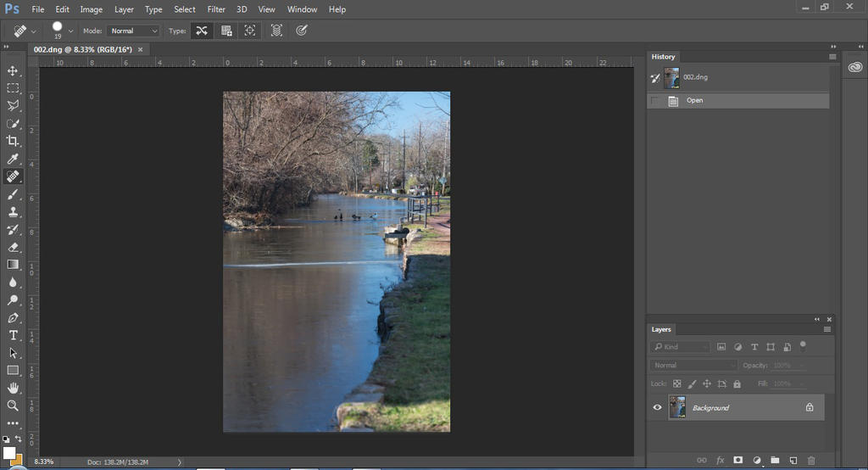The height and width of the screenshot is (470, 868).
Task: Enable Sample All Layers option
Action: [276, 31]
